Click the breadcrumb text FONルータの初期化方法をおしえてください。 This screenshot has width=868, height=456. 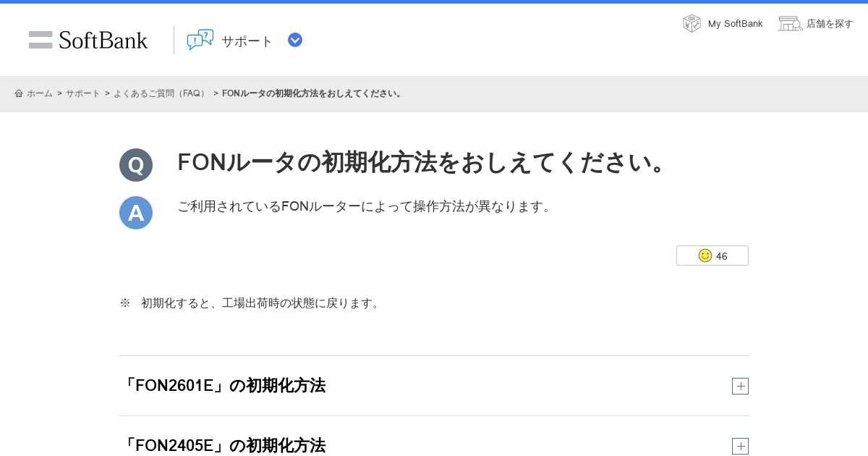click(312, 93)
